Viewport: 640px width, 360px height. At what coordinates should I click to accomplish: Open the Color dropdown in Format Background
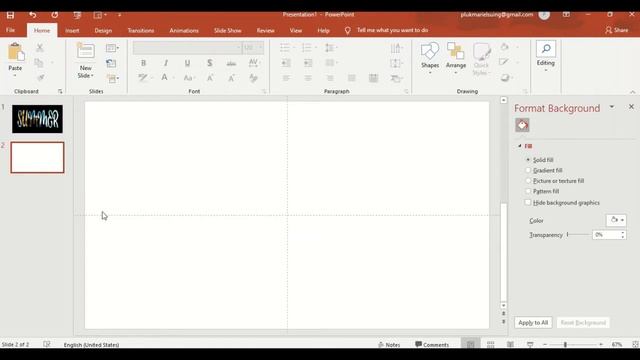(616, 220)
